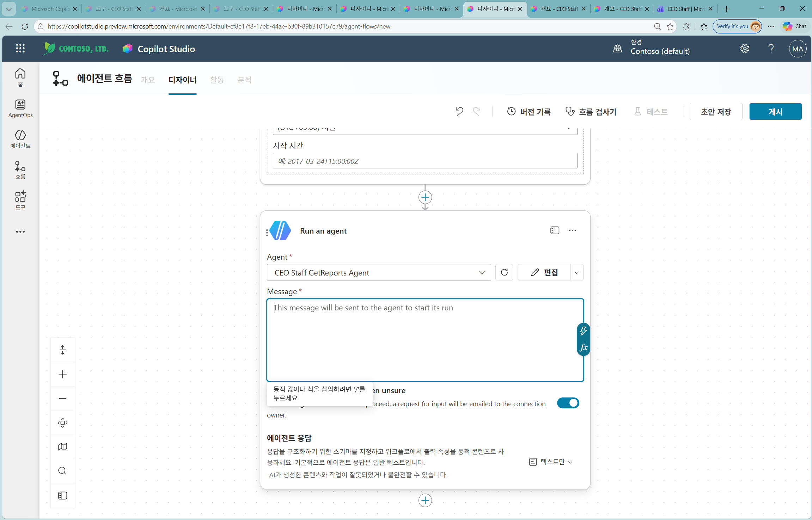Insert an expression with the fx icon

coord(584,347)
